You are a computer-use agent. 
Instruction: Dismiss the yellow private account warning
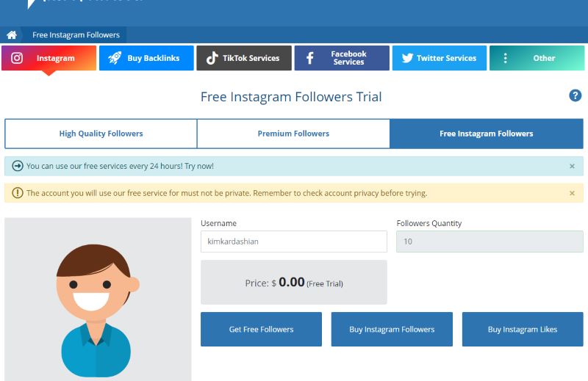click(x=572, y=193)
